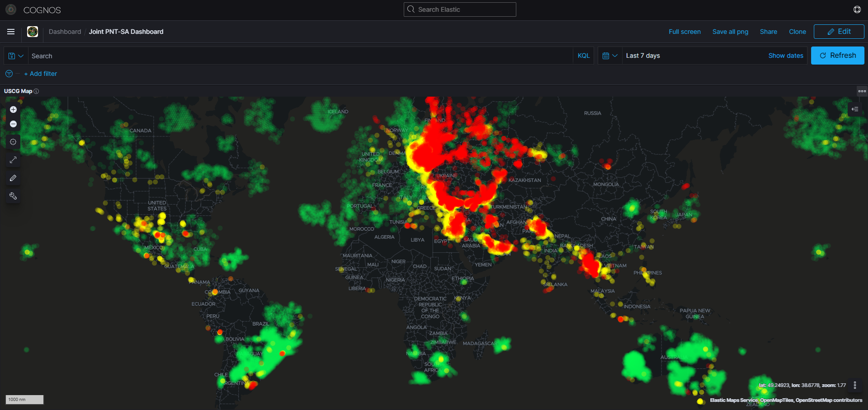Click the Dashboard breadcrumb

pos(65,32)
